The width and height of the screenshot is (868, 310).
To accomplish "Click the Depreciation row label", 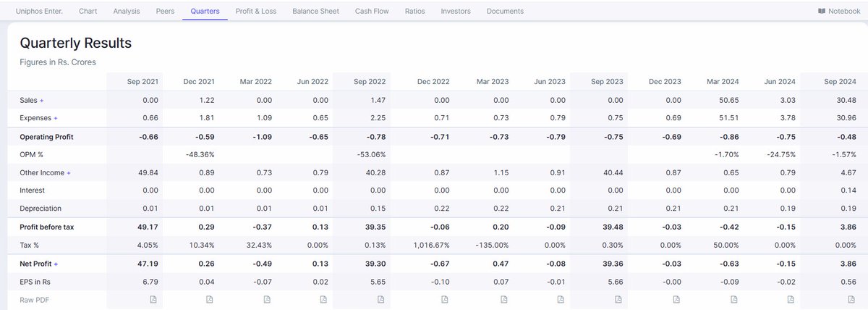I will tap(41, 209).
